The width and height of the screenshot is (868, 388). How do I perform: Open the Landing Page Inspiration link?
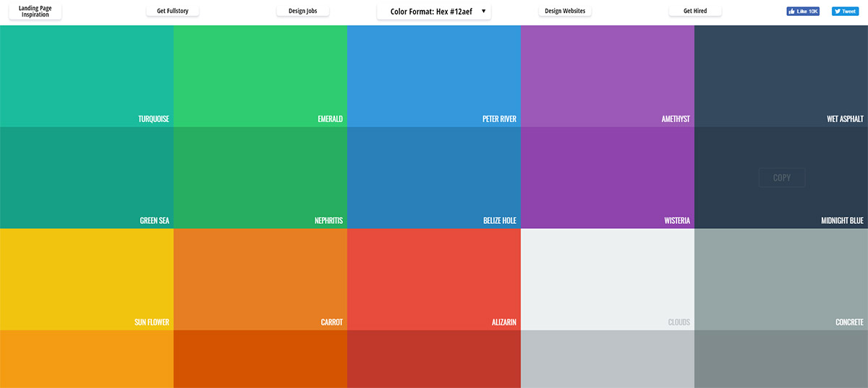(35, 12)
